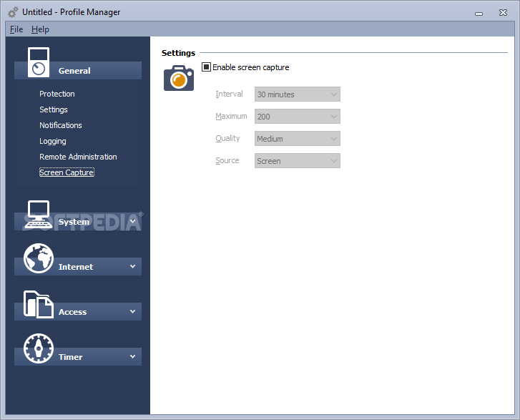Select the General section header
The height and width of the screenshot is (420, 520).
78,70
